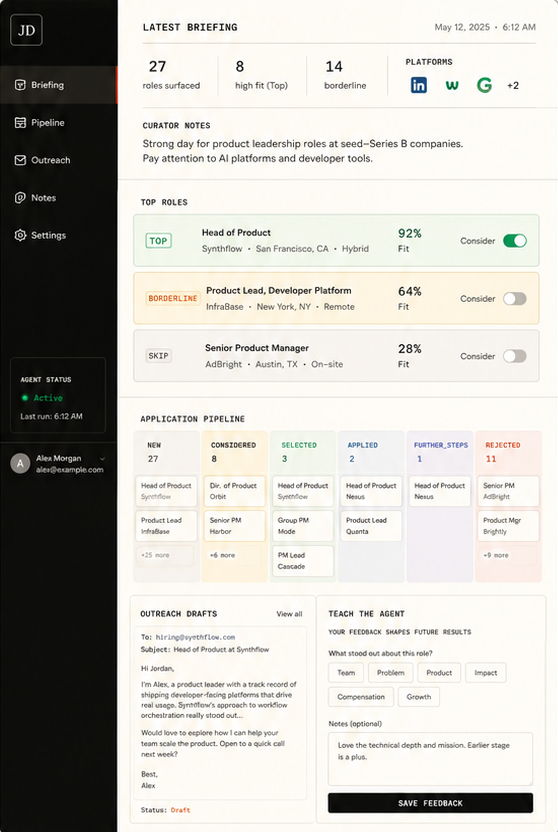Expand +25 more in New column

(165, 555)
